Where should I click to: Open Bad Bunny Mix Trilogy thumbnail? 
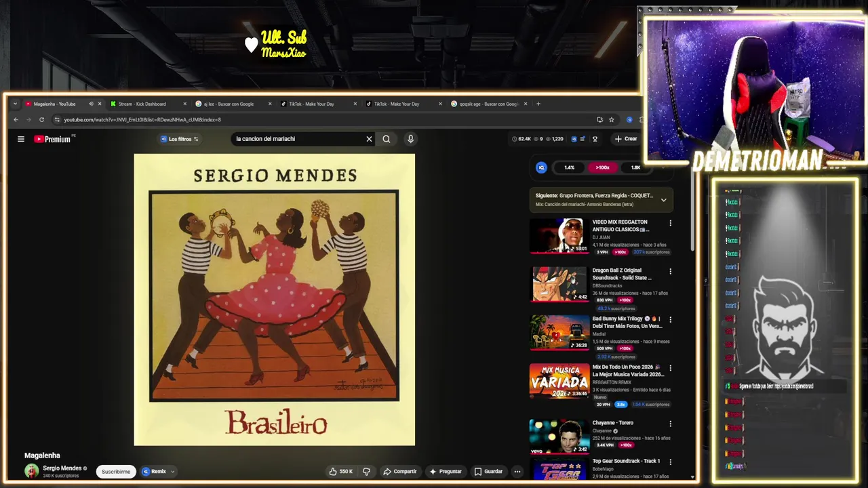[x=559, y=332]
